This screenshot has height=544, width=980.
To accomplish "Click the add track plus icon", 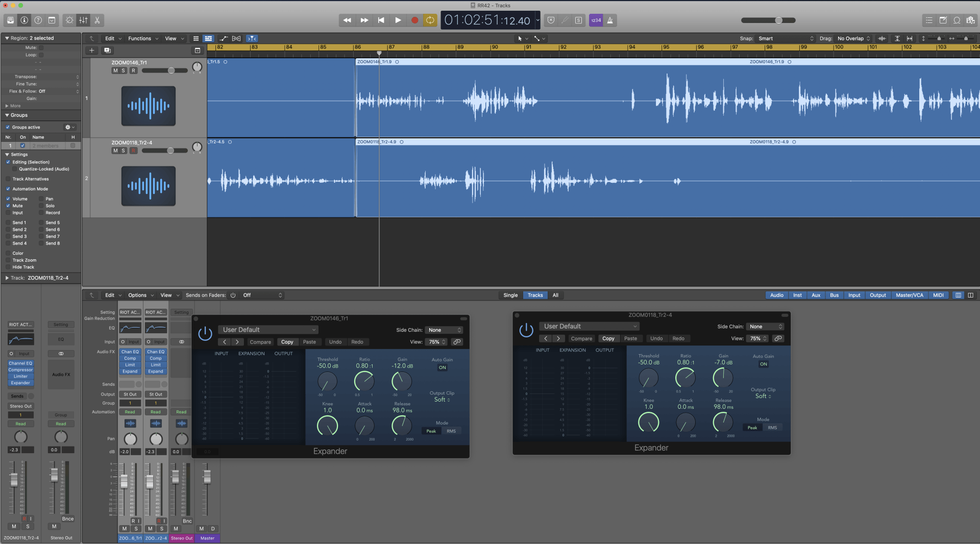I will [x=92, y=51].
